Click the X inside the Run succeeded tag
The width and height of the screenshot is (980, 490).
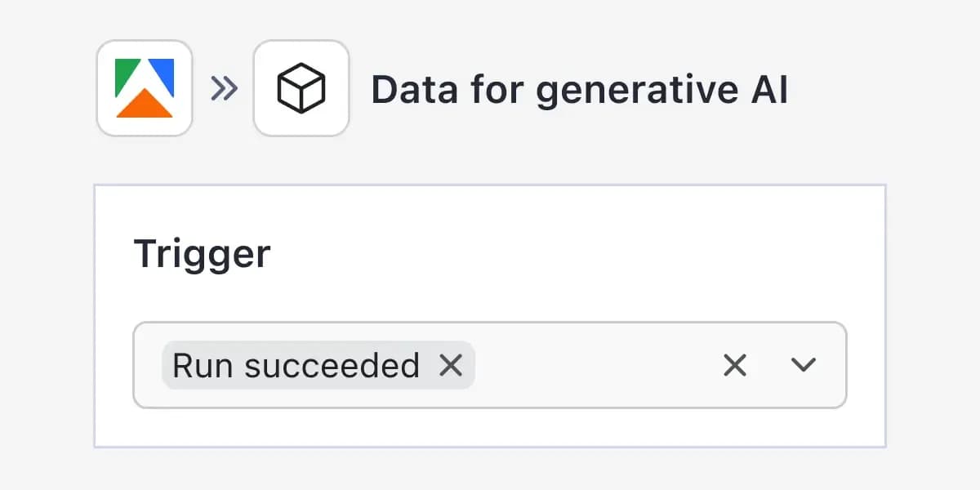coord(452,366)
